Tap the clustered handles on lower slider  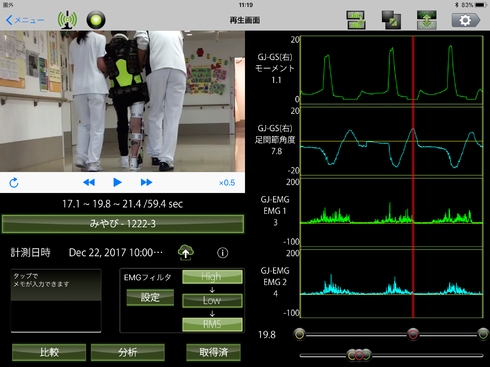359,355
